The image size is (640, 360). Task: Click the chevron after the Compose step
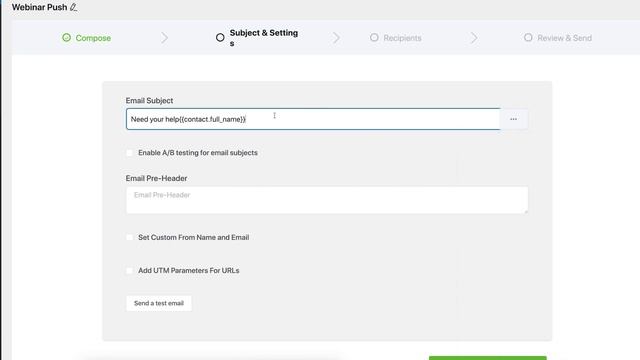[164, 38]
